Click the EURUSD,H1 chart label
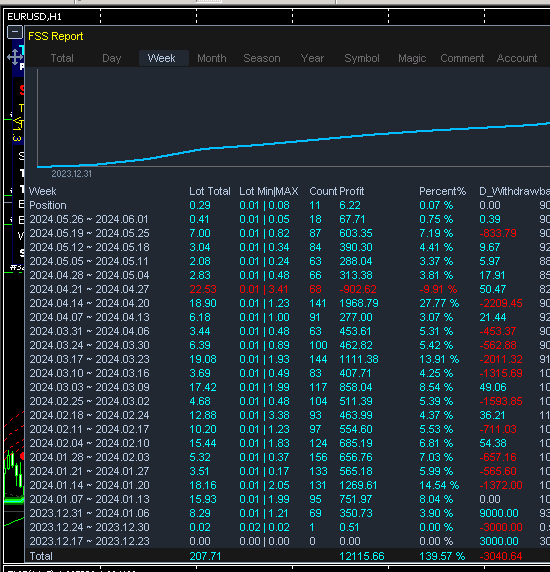Image resolution: width=550 pixels, height=572 pixels. tap(34, 17)
